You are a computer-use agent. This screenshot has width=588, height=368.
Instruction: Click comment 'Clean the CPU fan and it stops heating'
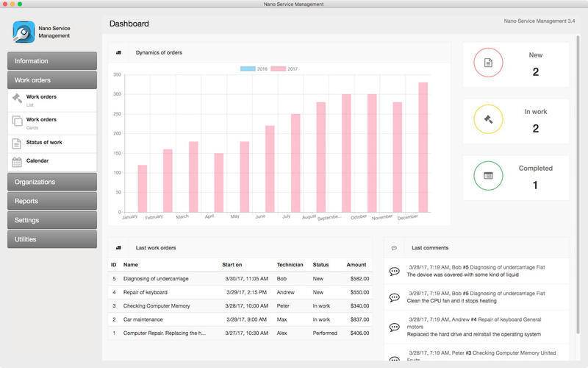451,301
